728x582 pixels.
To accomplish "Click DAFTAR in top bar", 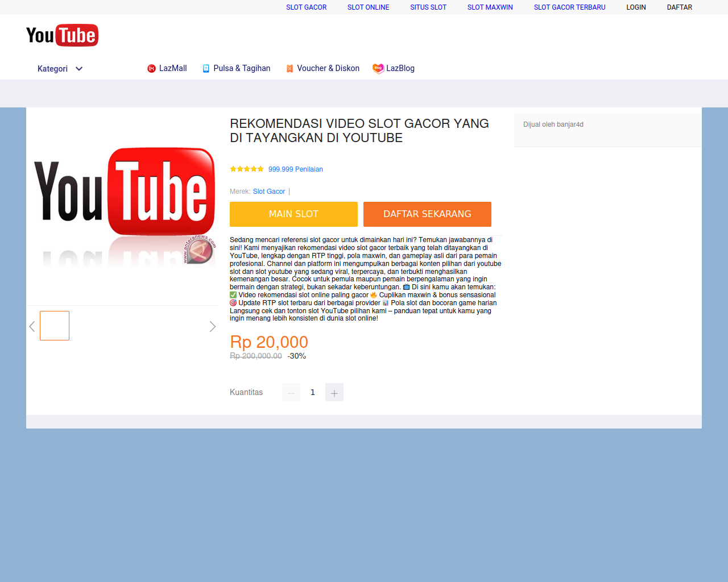I will (x=679, y=7).
